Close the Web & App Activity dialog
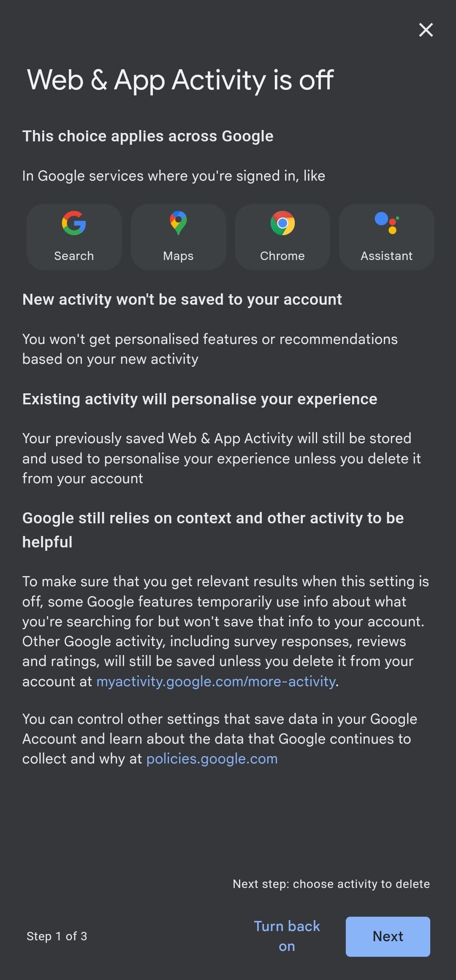Screen dimensions: 456x980 point(426,30)
